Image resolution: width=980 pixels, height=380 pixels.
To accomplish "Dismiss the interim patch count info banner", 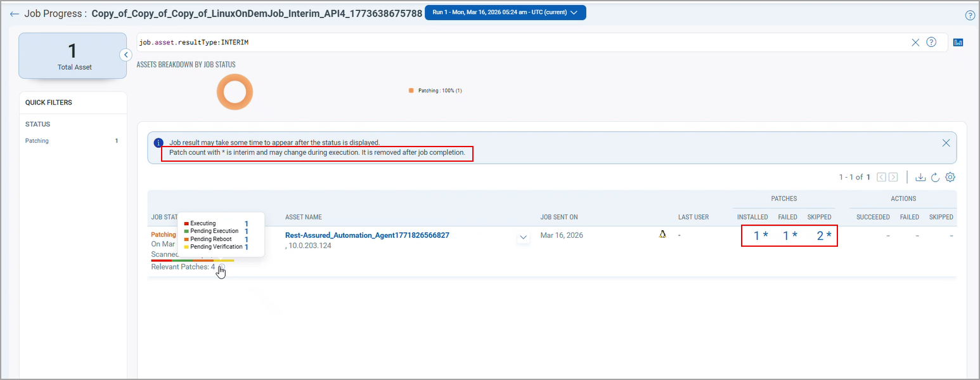I will [x=946, y=143].
